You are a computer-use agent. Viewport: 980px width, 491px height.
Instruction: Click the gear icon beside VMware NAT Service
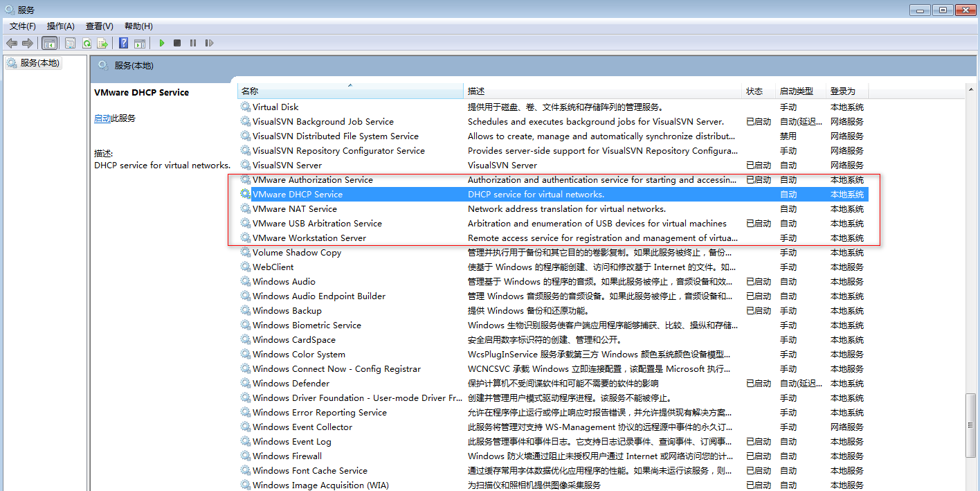coord(245,208)
